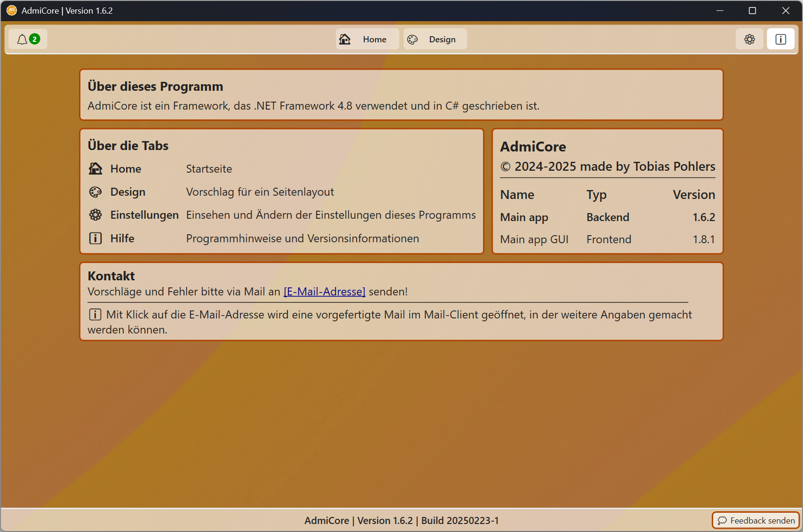Click the house icon in Home tab

coord(345,39)
